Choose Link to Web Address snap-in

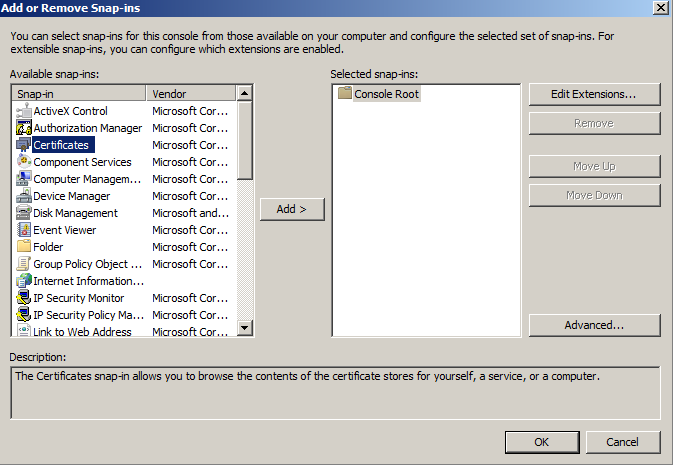(82, 332)
